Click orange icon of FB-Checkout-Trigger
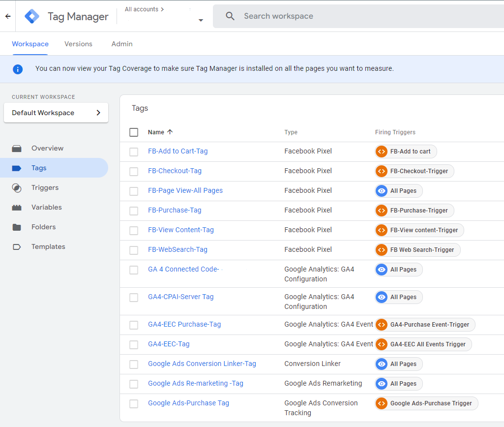 (x=382, y=171)
